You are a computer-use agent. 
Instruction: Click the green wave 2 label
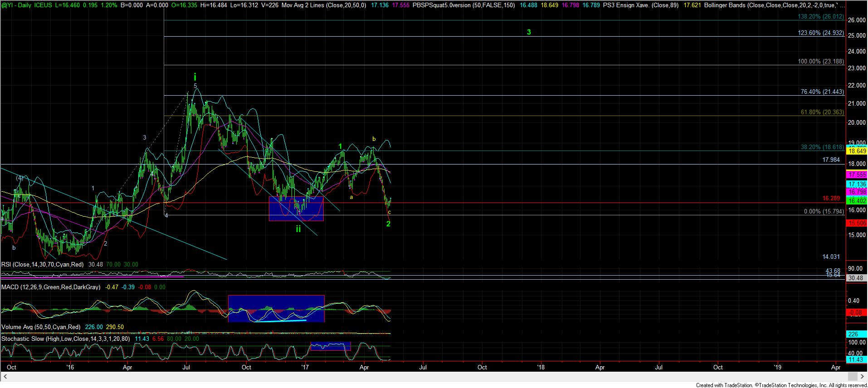pyautogui.click(x=388, y=223)
